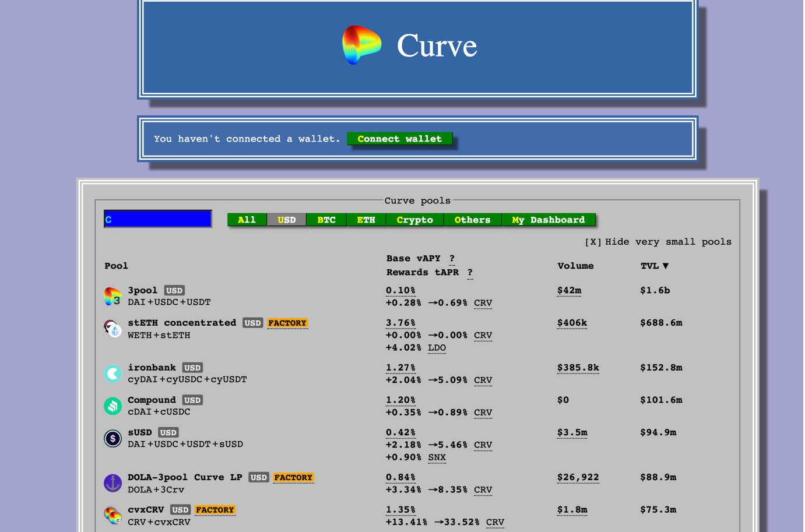Click the sUSD 0.42% base vAPY
The image size is (805, 532).
[x=400, y=432]
